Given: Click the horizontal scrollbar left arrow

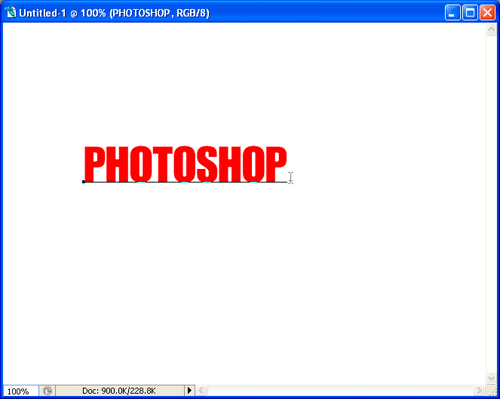Looking at the screenshot, I should (202, 390).
